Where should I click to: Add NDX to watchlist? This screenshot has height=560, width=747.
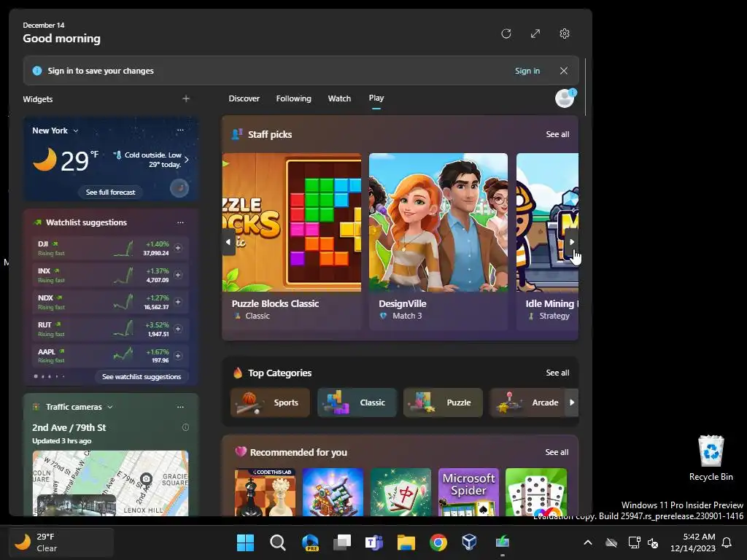(178, 302)
